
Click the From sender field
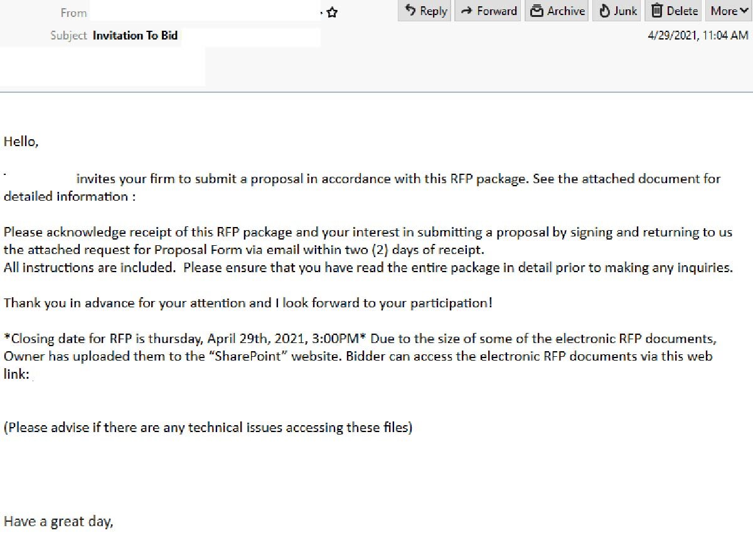point(73,13)
